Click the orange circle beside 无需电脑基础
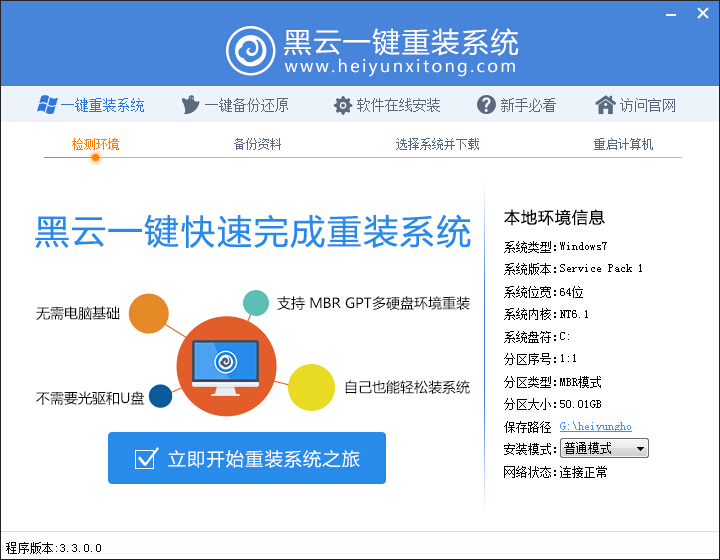 coord(148,314)
